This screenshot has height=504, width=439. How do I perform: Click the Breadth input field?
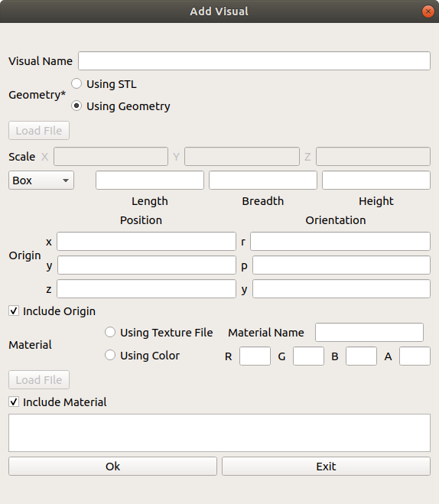point(263,180)
